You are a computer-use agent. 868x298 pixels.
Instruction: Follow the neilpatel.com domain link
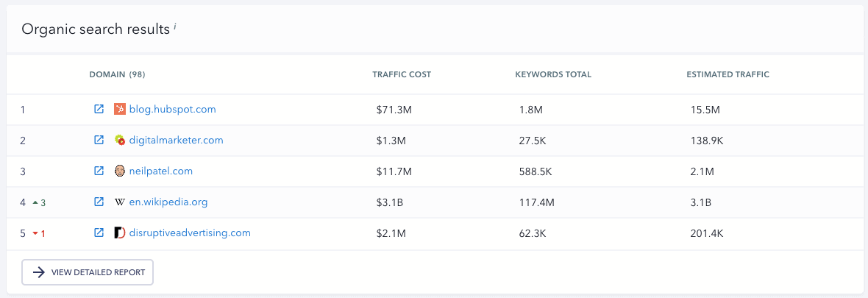point(160,171)
